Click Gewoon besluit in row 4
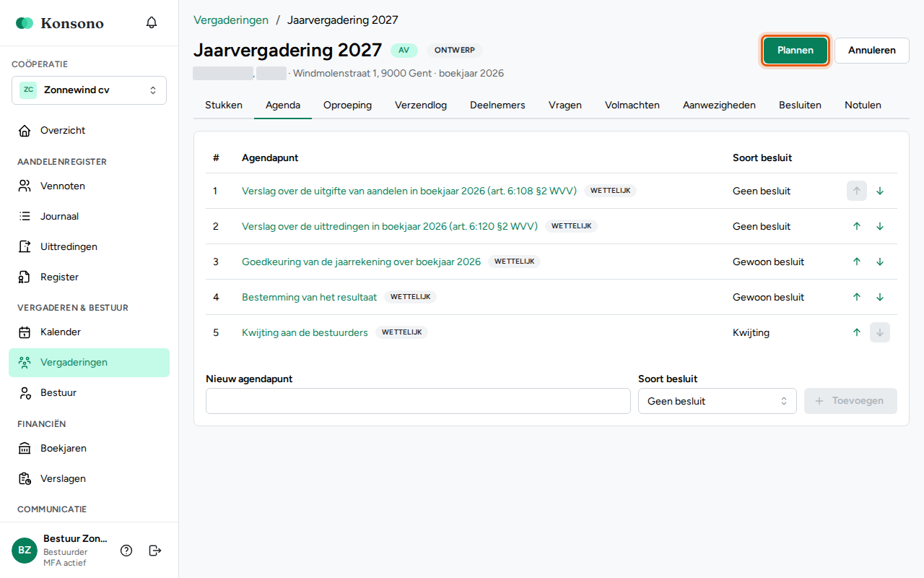Viewport: 924px width, 578px height. coord(768,297)
